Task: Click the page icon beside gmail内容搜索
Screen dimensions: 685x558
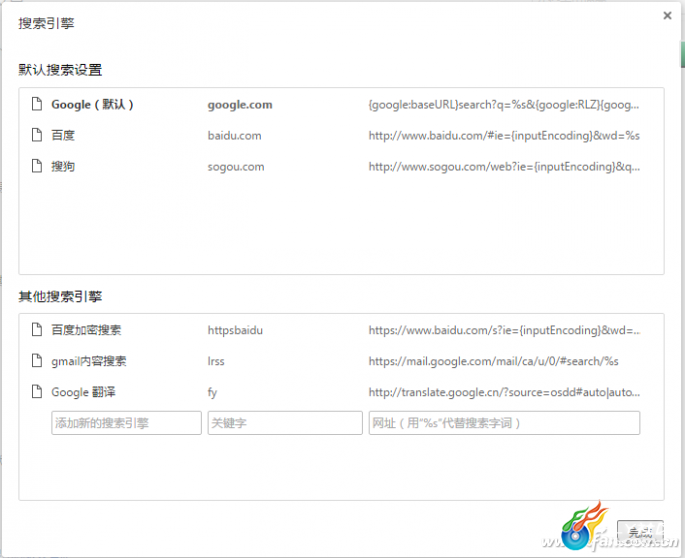Action: [x=37, y=361]
